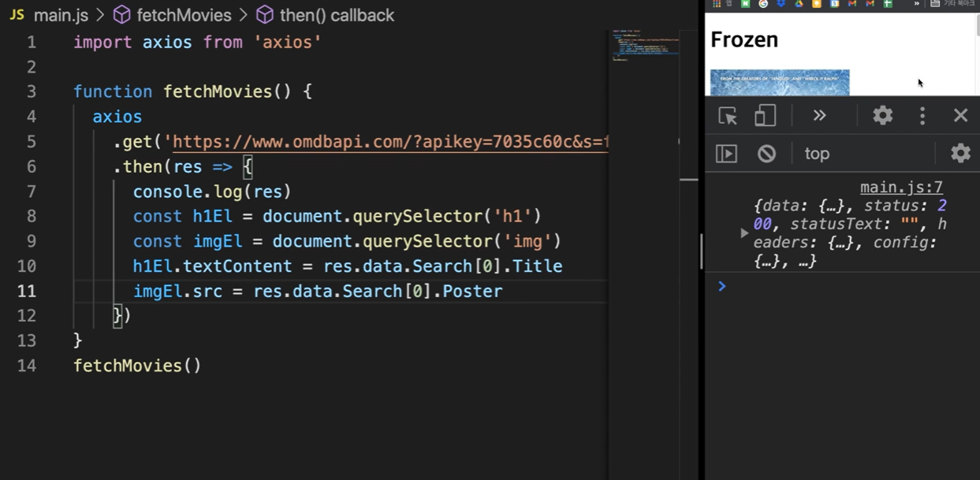Click the 'function fetchMovies()' declaration line
980x480 pixels.
pyautogui.click(x=192, y=91)
